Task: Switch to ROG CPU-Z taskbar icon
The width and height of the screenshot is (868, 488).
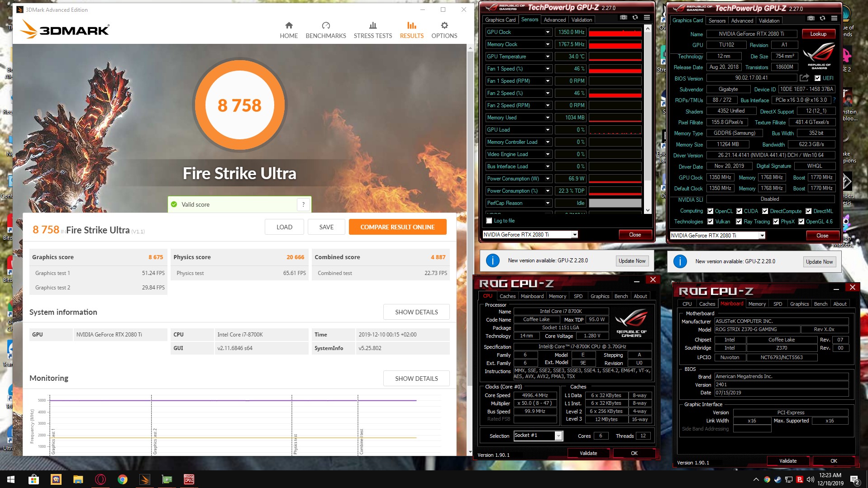Action: click(189, 479)
